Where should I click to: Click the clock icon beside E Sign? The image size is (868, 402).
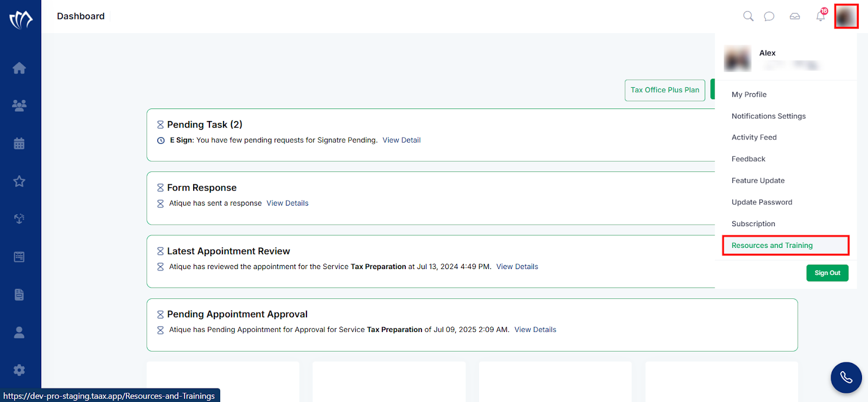coord(161,141)
